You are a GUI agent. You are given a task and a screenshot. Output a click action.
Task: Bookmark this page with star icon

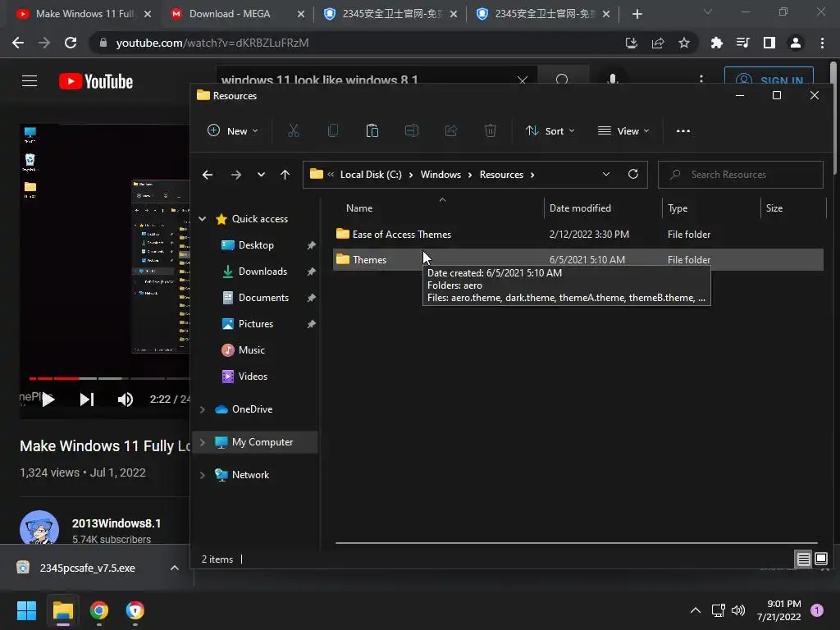point(684,43)
